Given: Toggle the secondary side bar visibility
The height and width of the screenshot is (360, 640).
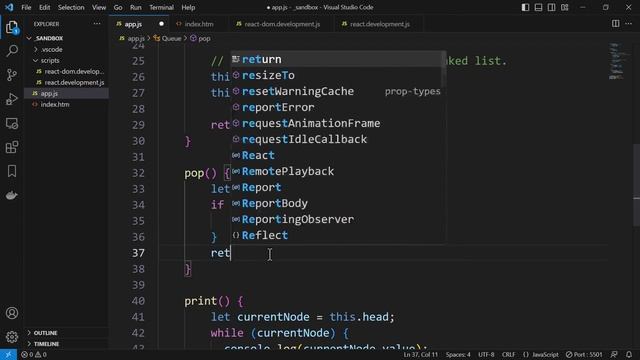Looking at the screenshot, I should coord(551,7).
